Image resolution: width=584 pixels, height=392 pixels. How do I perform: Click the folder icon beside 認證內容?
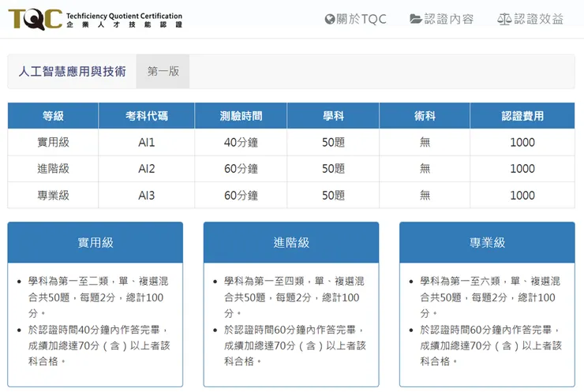tap(415, 19)
